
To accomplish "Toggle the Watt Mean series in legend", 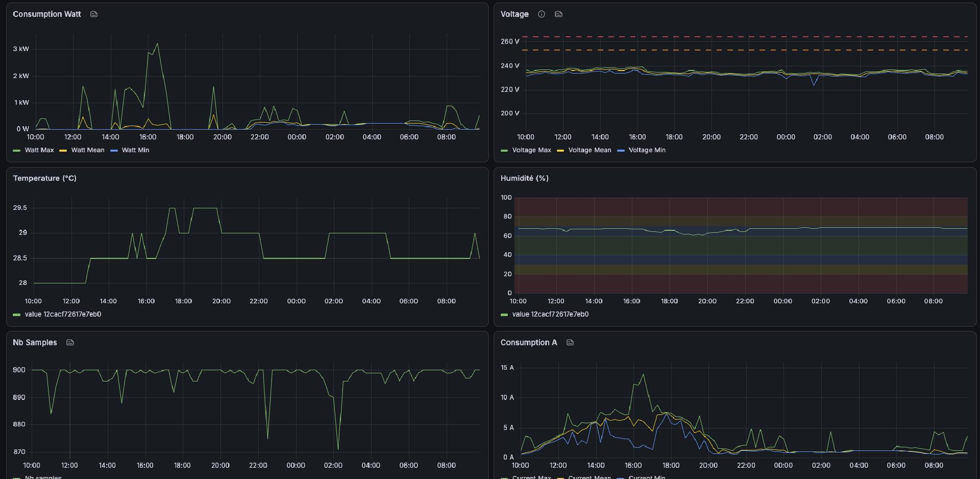I will 88,150.
